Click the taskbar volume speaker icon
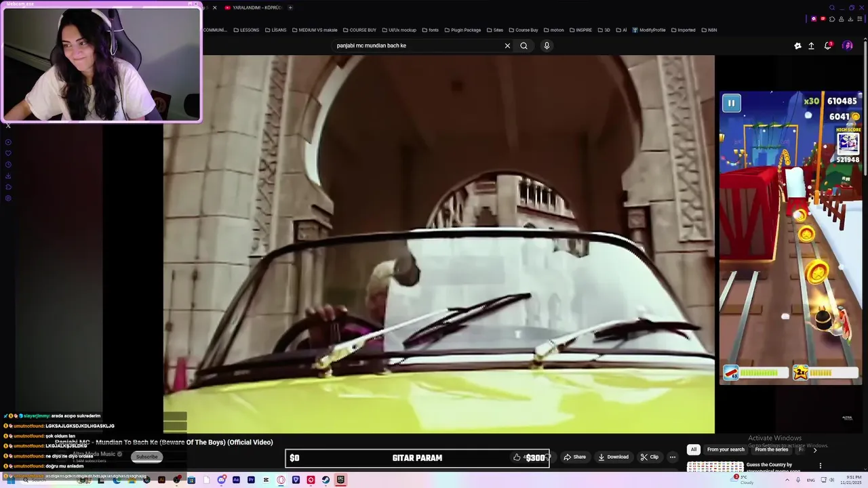Screen dimensions: 868x488 (832, 480)
